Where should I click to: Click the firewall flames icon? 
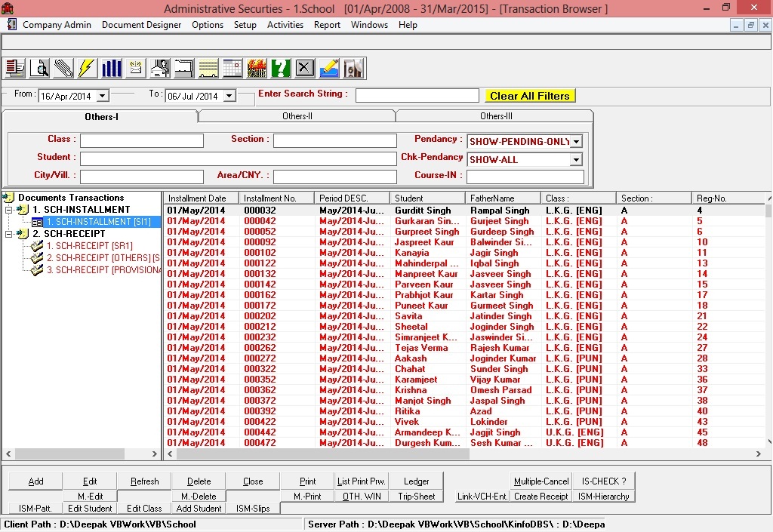pos(257,68)
